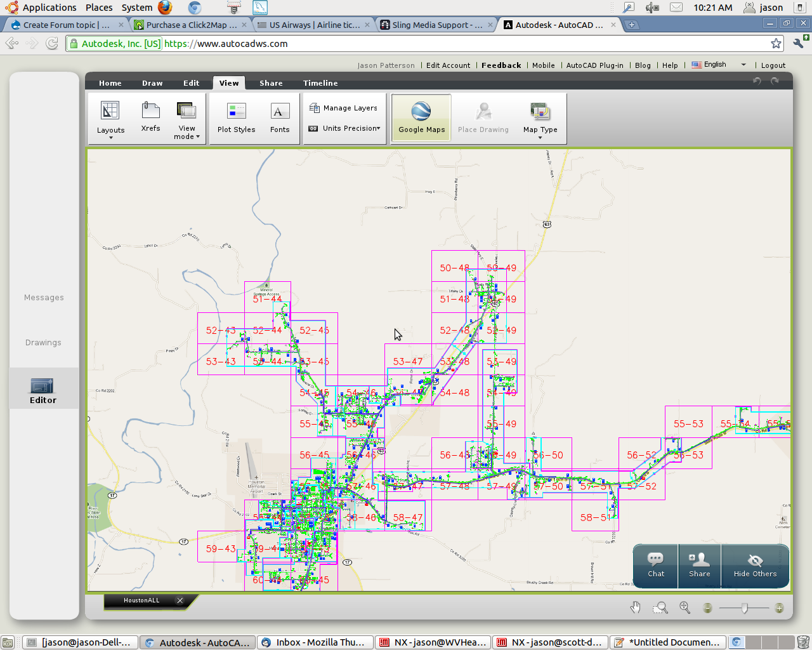Click the Logout link
The width and height of the screenshot is (812, 650).
(x=773, y=65)
